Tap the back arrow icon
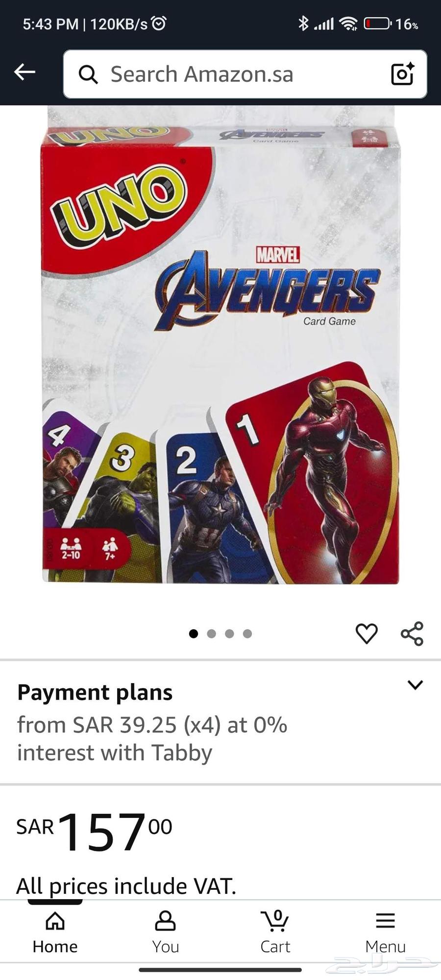The width and height of the screenshot is (441, 980). [24, 73]
